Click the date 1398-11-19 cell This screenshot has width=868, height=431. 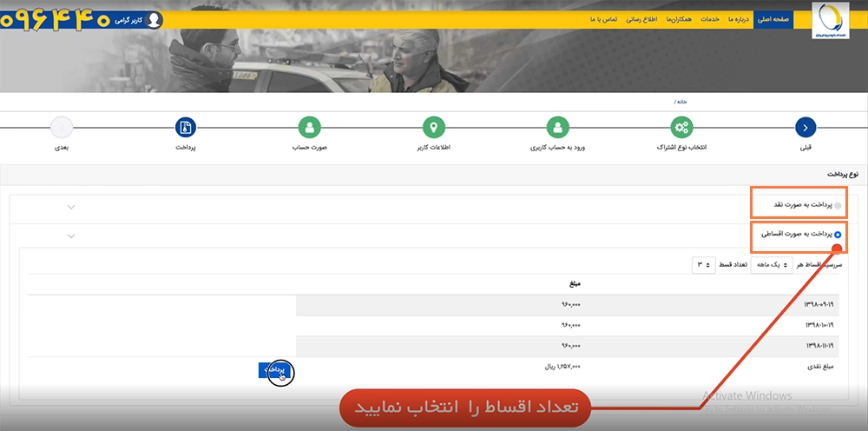pyautogui.click(x=819, y=346)
